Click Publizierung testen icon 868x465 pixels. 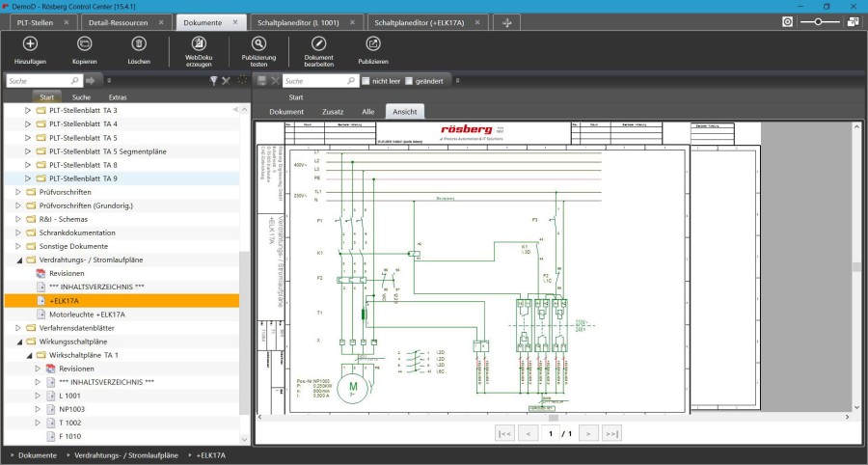point(258,43)
